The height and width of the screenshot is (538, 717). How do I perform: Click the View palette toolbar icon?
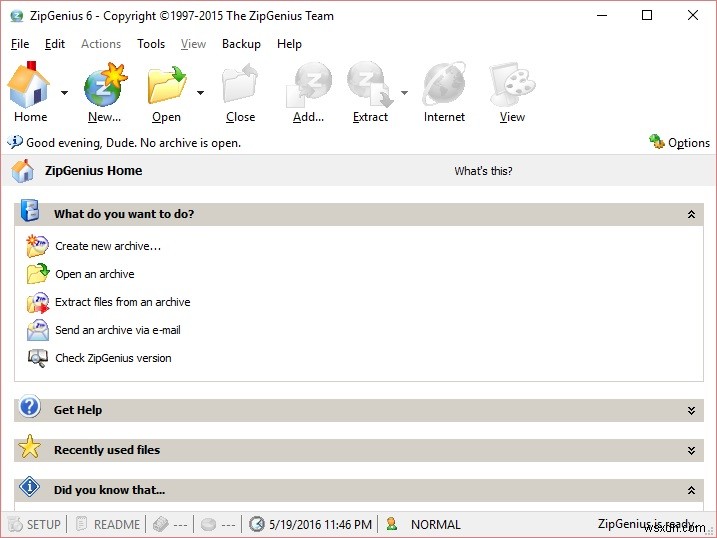point(512,85)
